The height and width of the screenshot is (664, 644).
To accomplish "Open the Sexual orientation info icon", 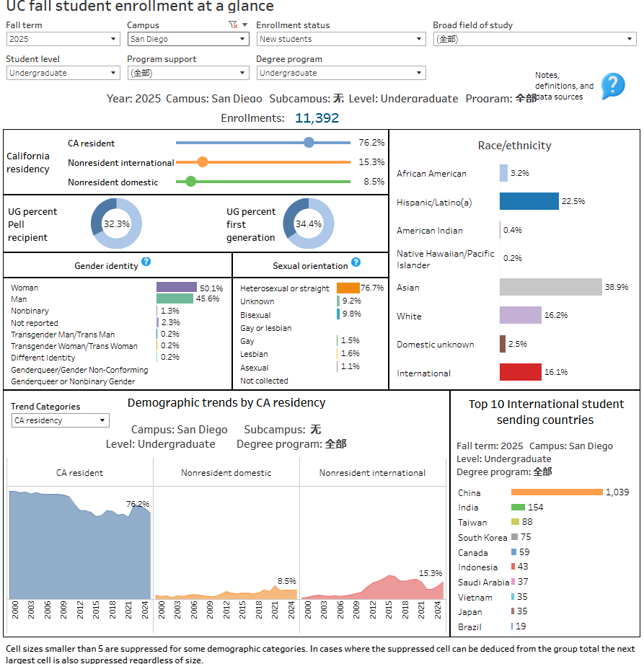I will [356, 262].
